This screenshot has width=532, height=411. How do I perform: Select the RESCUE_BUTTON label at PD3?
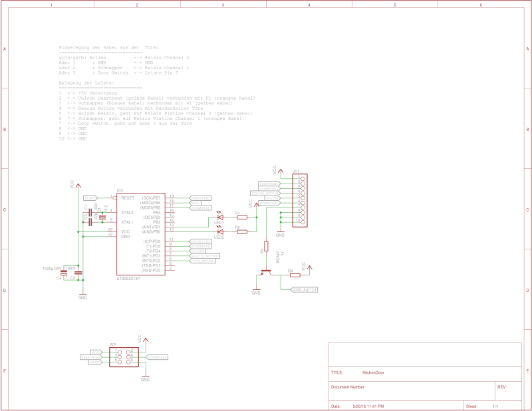pyautogui.click(x=205, y=256)
